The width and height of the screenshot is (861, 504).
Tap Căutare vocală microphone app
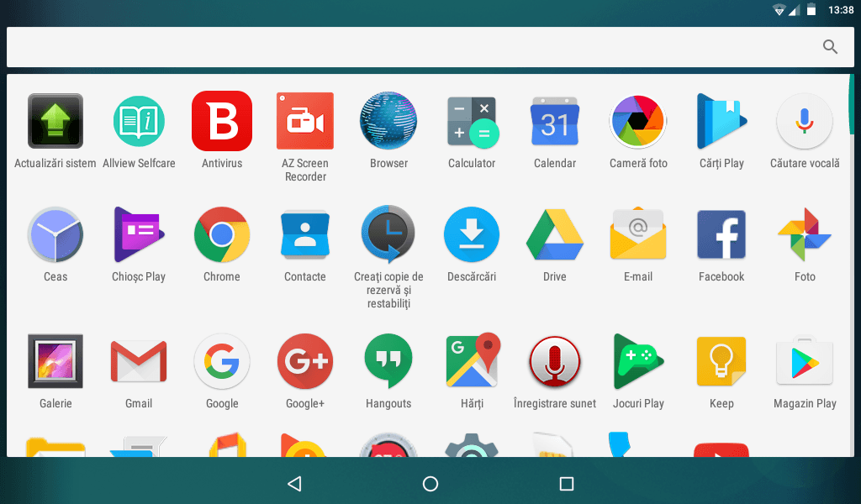click(805, 121)
